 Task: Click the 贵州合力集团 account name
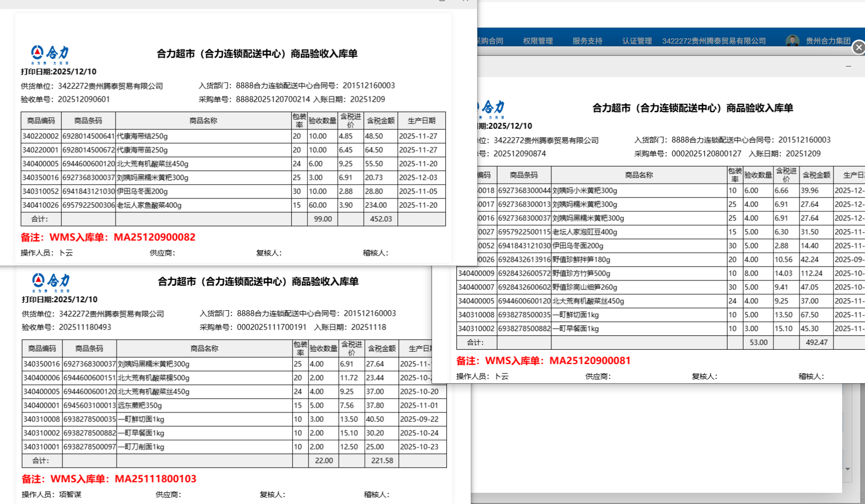(x=828, y=41)
